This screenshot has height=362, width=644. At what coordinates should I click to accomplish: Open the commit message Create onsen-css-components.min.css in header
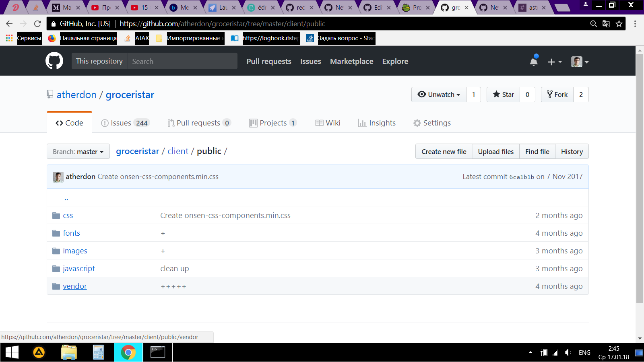click(158, 177)
